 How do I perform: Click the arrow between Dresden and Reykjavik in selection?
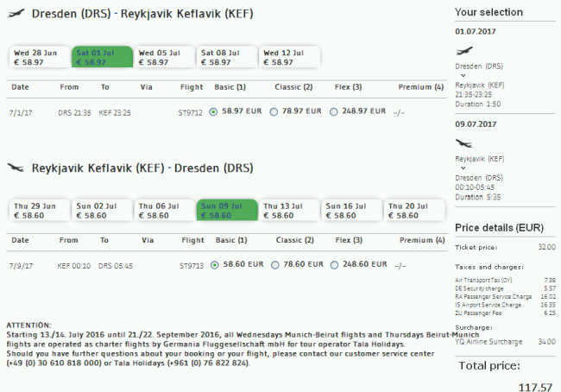coord(463,75)
